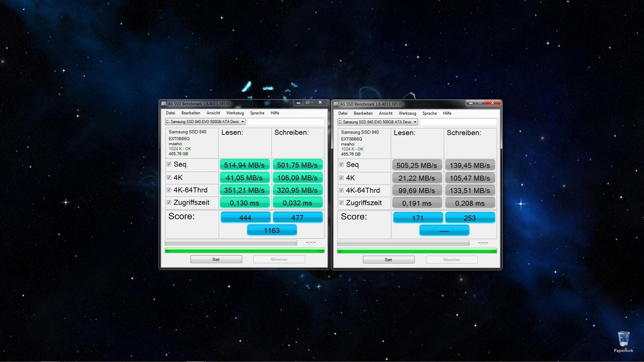Click access time value 0,032 ms

(x=298, y=203)
